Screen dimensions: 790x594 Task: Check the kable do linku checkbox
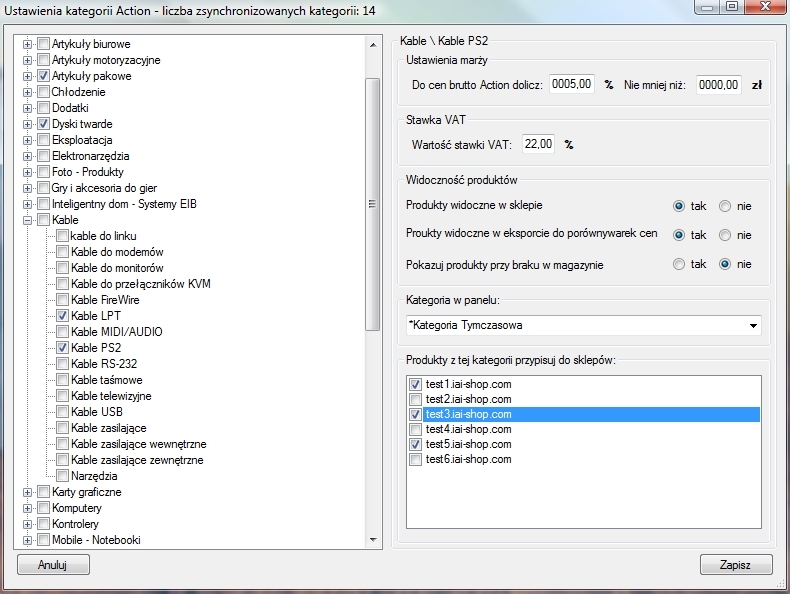click(x=62, y=236)
